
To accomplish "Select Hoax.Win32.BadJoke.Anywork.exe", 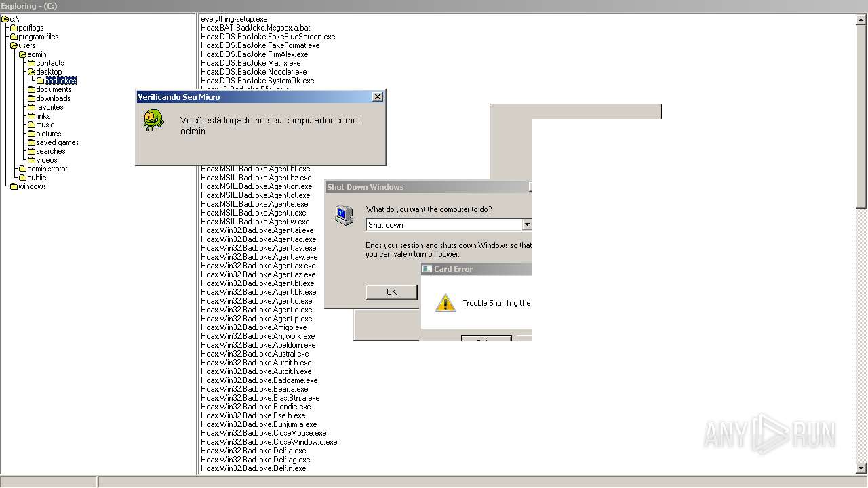I will [258, 336].
